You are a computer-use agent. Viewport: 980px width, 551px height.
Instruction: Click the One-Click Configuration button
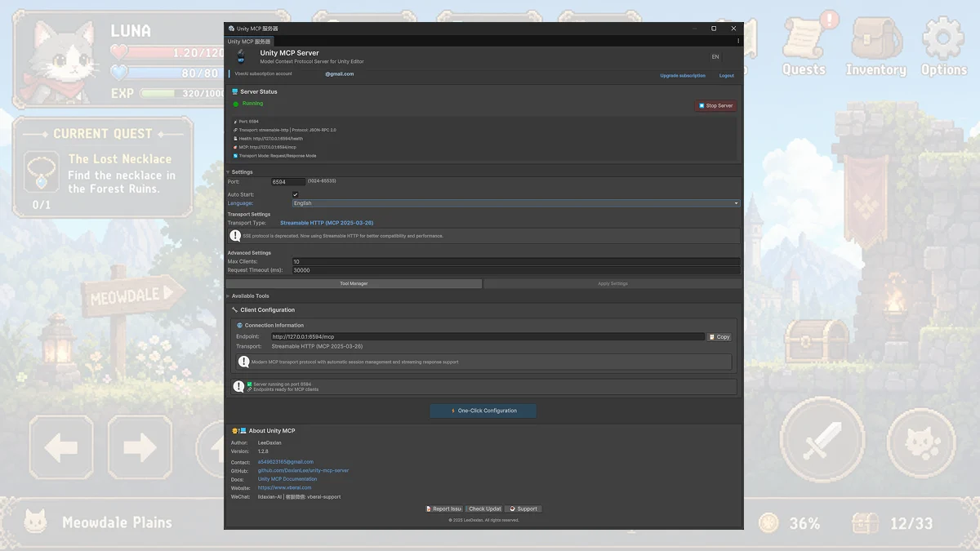point(483,411)
